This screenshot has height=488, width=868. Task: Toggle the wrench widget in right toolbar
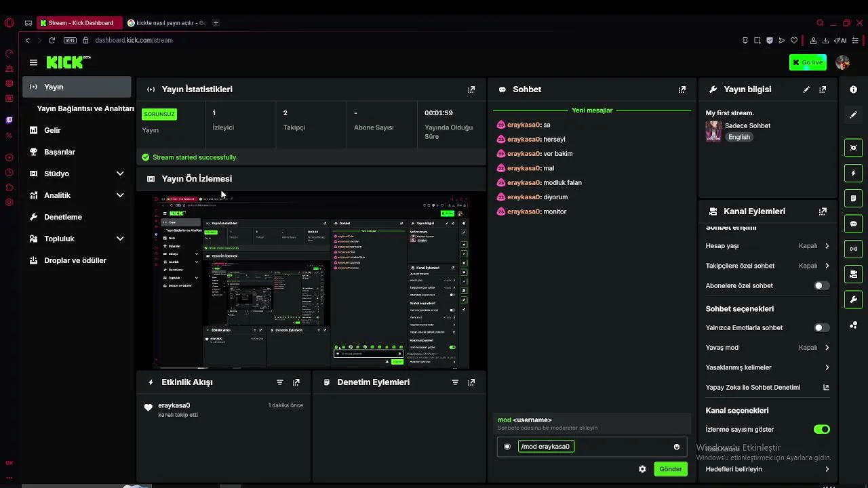[853, 300]
